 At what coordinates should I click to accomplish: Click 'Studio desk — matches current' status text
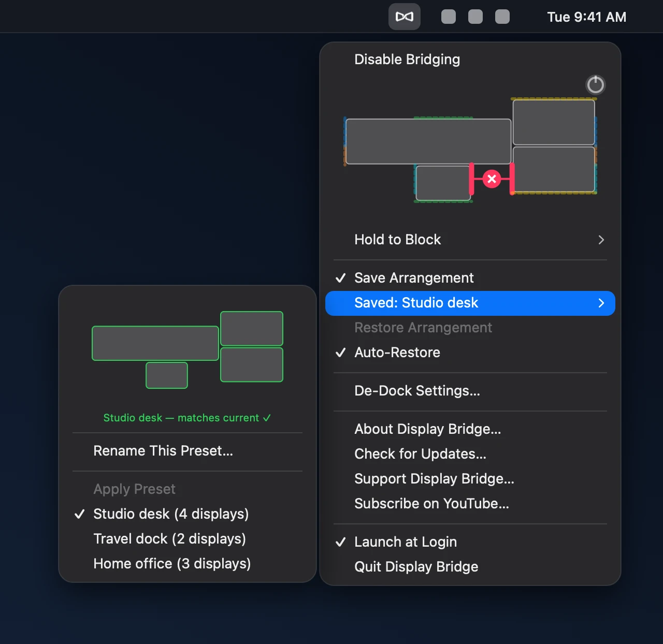point(187,418)
